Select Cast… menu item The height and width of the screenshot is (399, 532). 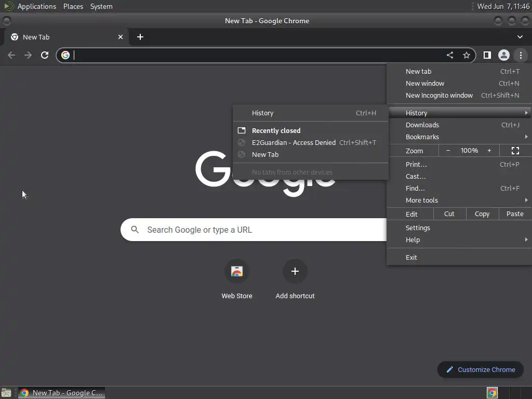[459, 177]
